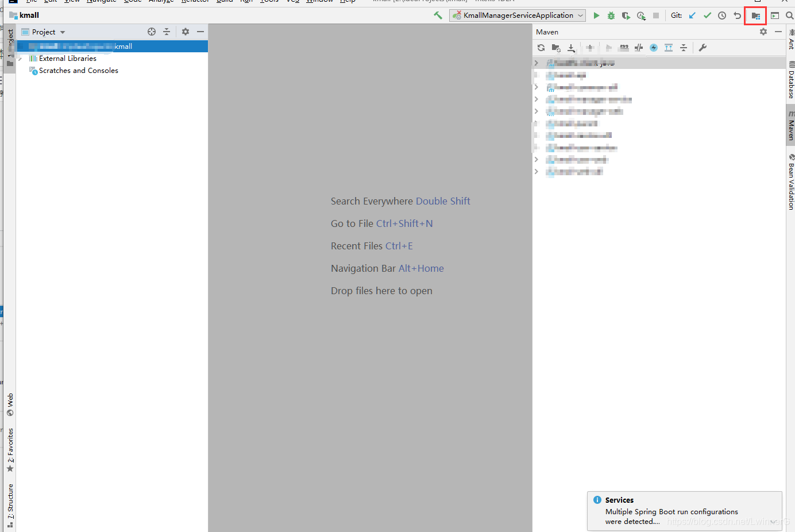Click the profiler run icon in the toolbar
The width and height of the screenshot is (795, 532).
tap(641, 16)
